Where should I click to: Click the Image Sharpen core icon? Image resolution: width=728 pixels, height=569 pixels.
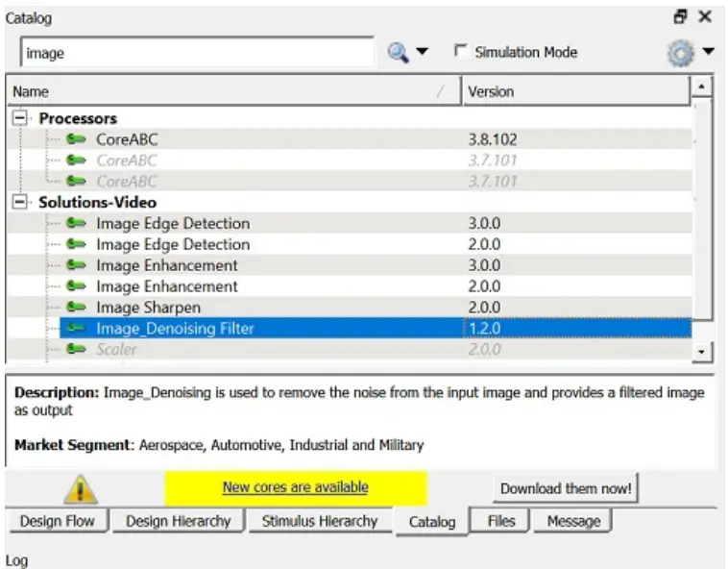coord(76,308)
